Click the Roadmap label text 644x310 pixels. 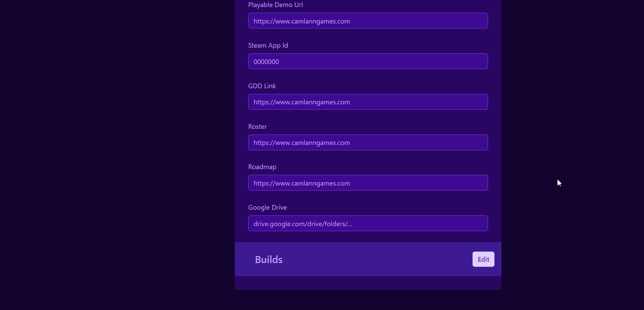click(262, 167)
